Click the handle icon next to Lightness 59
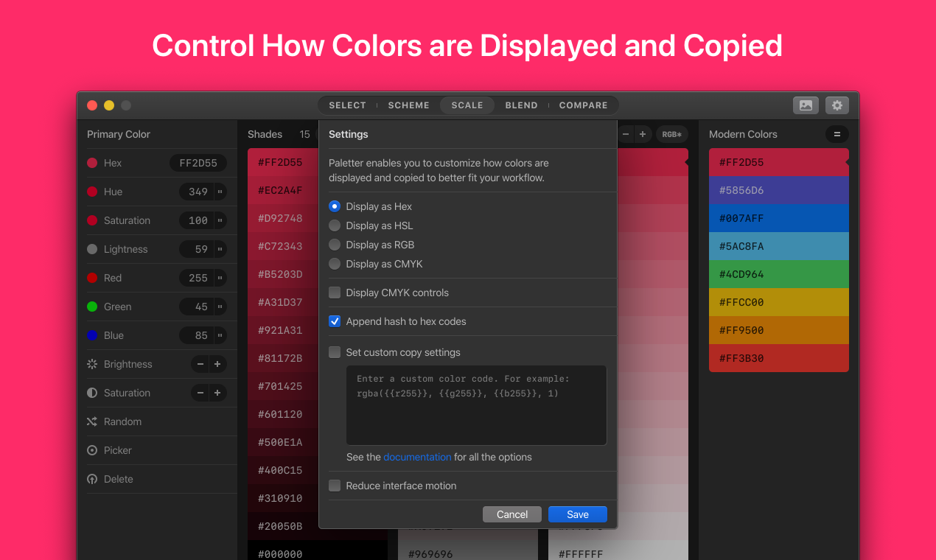Image resolution: width=936 pixels, height=560 pixels. click(220, 249)
